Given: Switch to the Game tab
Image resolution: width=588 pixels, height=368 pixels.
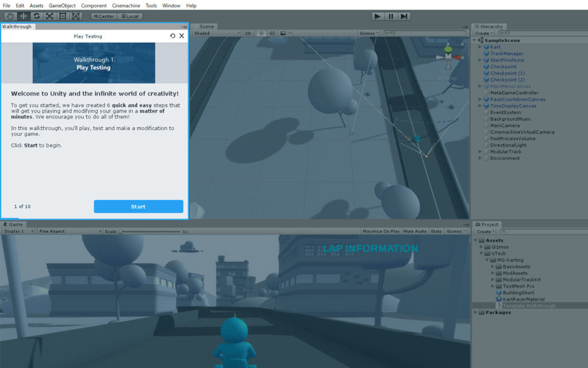Looking at the screenshot, I should pos(14,224).
